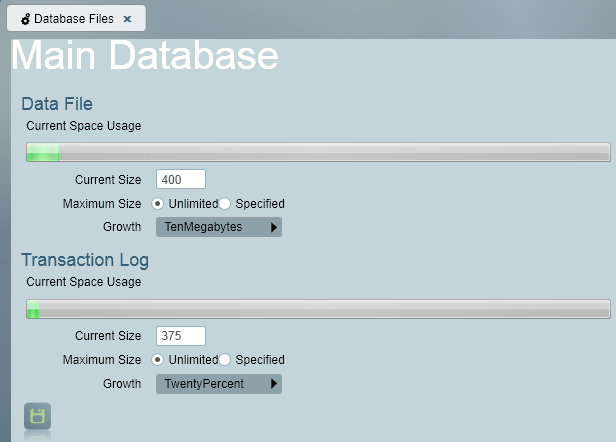
Task: Open the TwentyPercent growth dropdown
Action: point(219,384)
